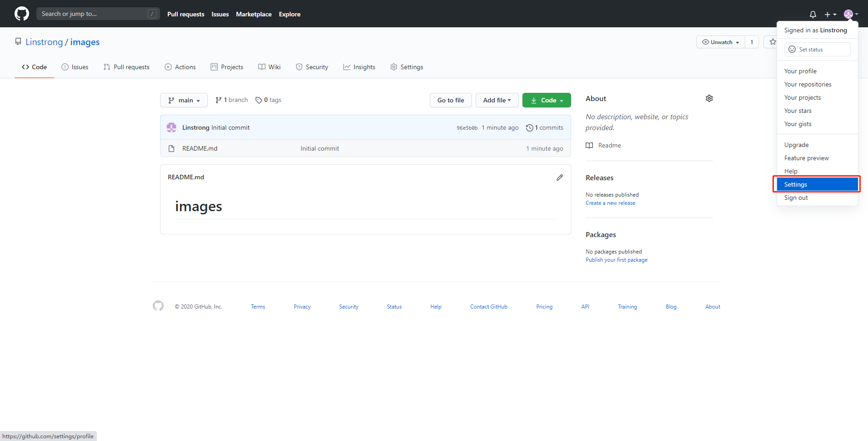Go to Explore in header

click(290, 14)
